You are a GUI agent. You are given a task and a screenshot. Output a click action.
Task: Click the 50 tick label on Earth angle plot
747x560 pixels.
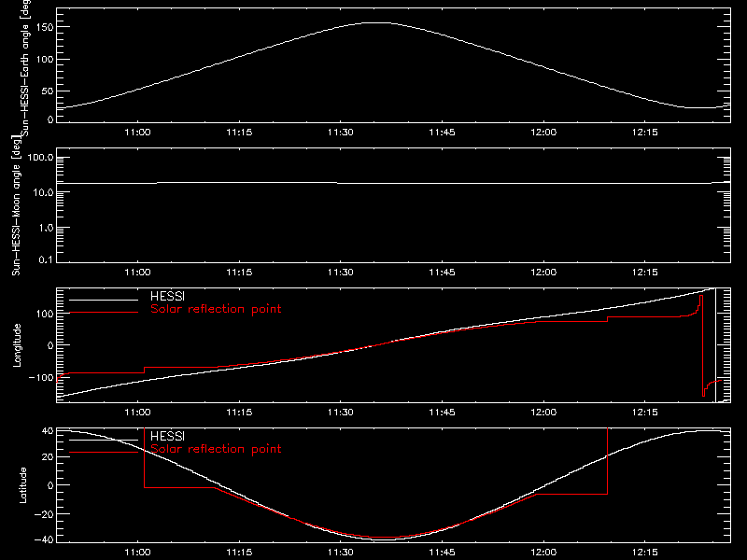point(48,91)
